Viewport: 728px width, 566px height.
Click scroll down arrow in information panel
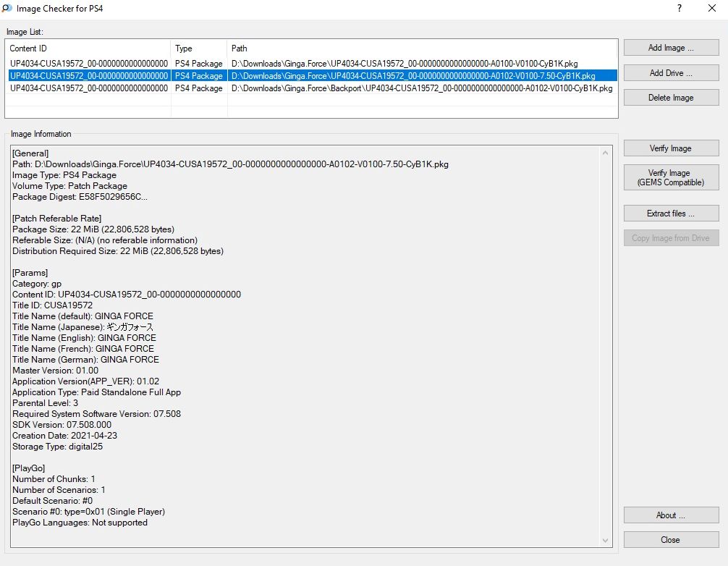(606, 540)
